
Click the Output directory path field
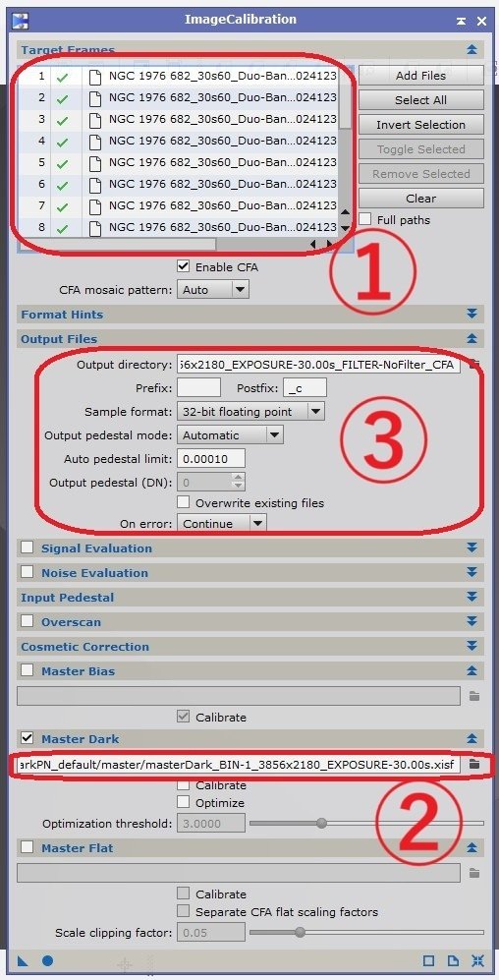tap(319, 364)
